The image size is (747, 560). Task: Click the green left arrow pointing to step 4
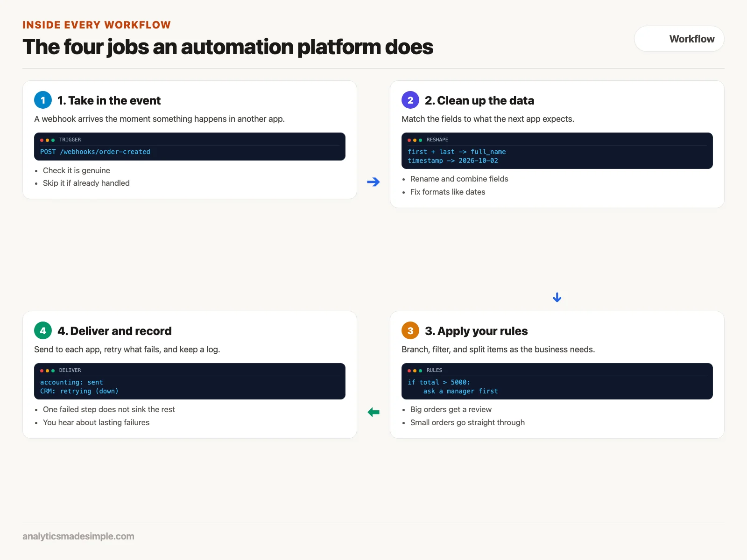(373, 412)
